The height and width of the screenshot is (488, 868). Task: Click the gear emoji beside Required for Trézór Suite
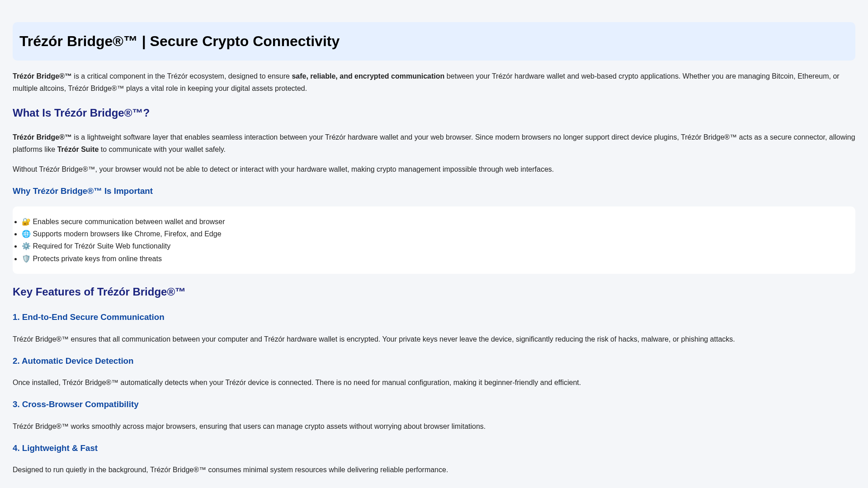tap(26, 246)
